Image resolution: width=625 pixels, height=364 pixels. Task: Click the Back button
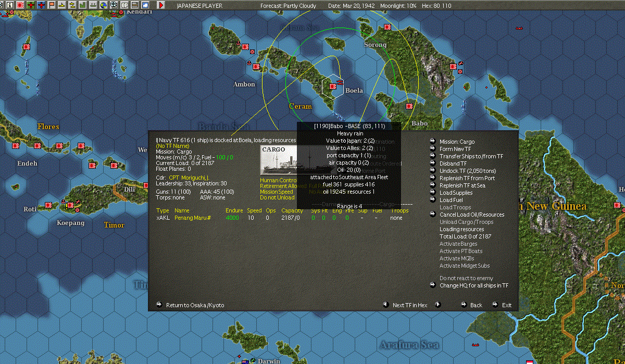point(476,305)
